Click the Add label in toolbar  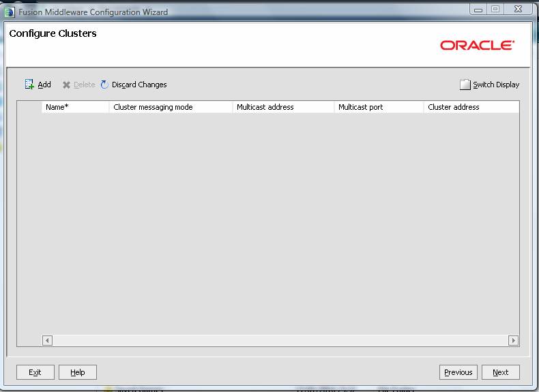tap(44, 85)
